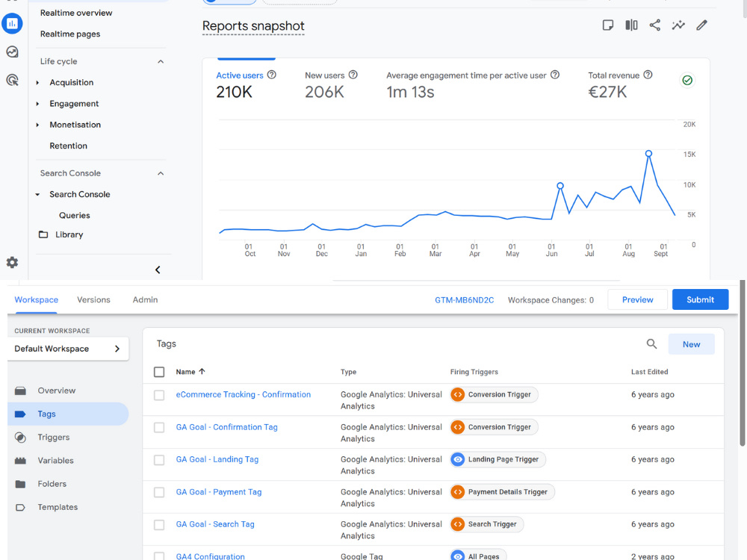Select the Total revenue metric tab
Screen dimensions: 747x560
[620, 84]
